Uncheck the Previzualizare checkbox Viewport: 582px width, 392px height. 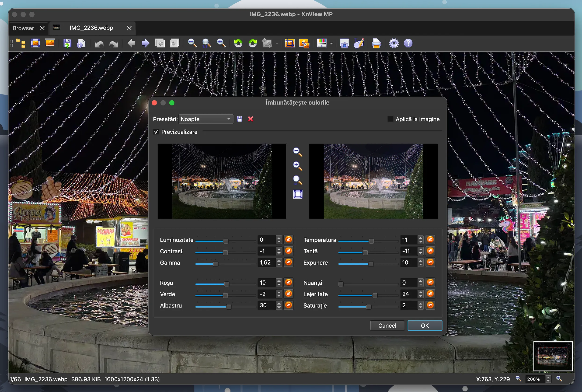coord(156,132)
